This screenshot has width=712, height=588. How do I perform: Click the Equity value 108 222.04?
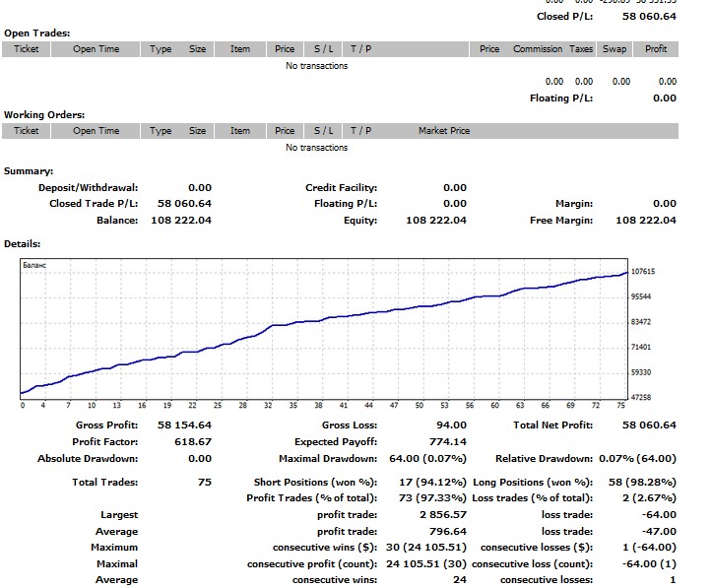pos(436,221)
